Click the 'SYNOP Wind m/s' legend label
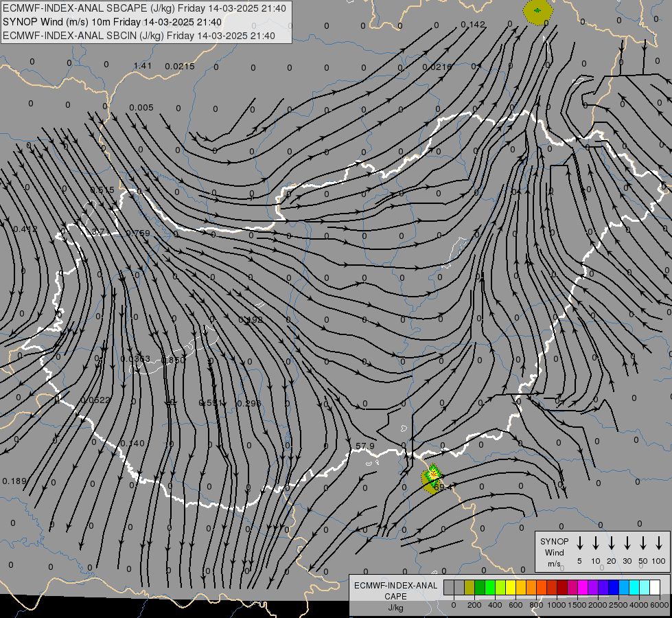Viewport: 672px width, 618px height. [554, 552]
